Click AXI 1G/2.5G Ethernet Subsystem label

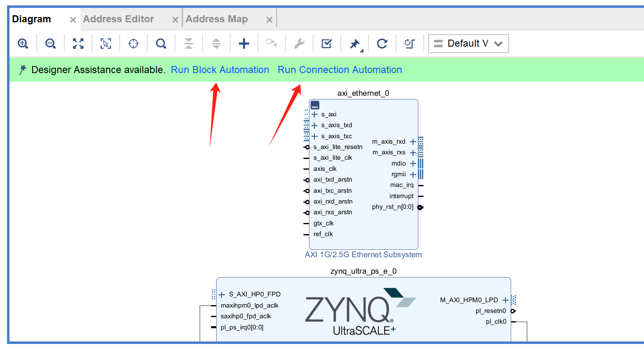363,255
